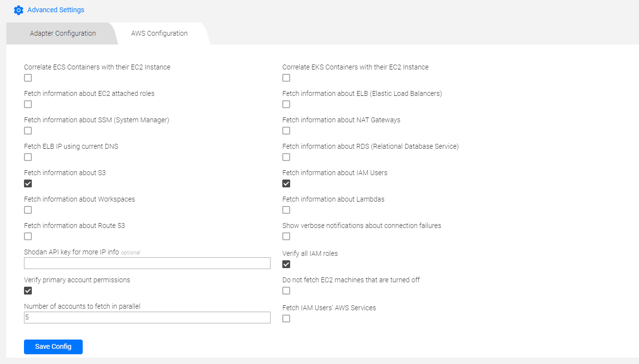Open the Advanced Settings link
The width and height of the screenshot is (639, 364).
[x=56, y=10]
